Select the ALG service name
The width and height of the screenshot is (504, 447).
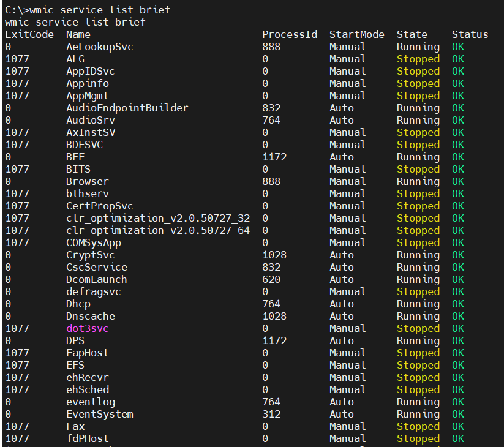click(75, 59)
